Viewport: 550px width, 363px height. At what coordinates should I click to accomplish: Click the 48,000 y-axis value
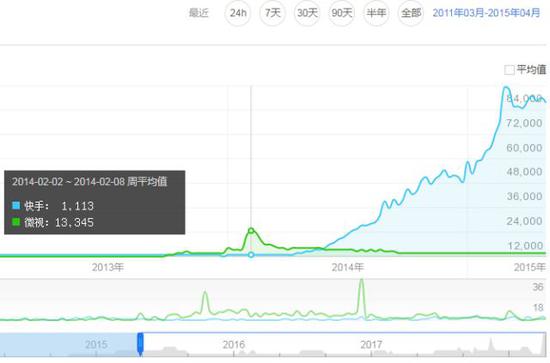tap(524, 172)
